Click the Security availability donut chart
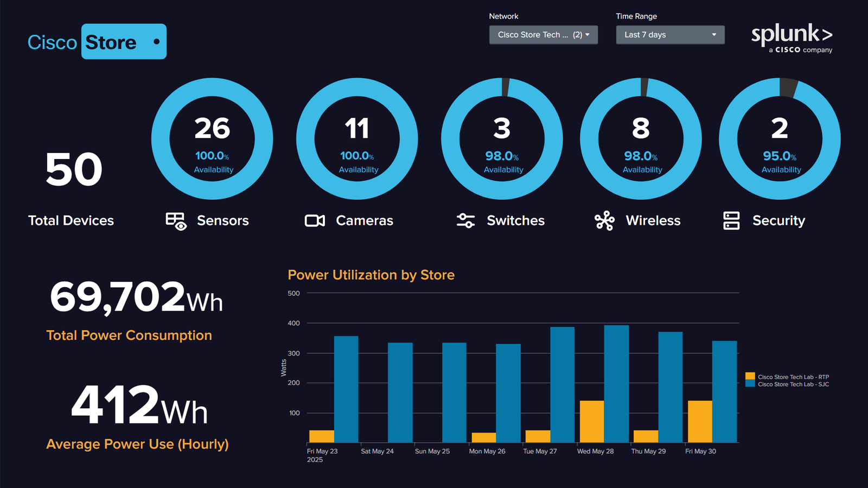 pos(780,139)
